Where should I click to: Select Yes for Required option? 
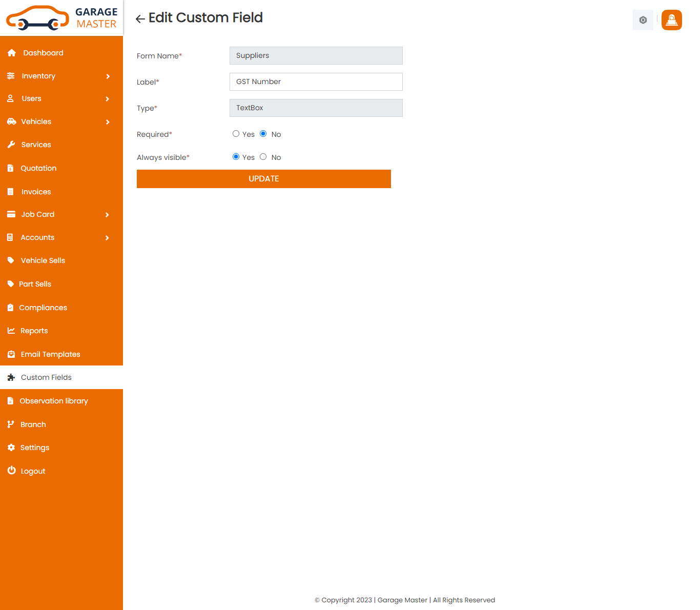tap(236, 134)
